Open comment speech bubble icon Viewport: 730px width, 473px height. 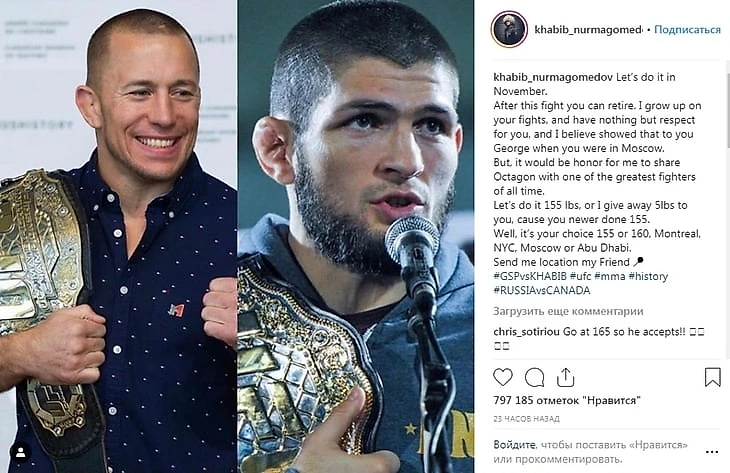(534, 377)
